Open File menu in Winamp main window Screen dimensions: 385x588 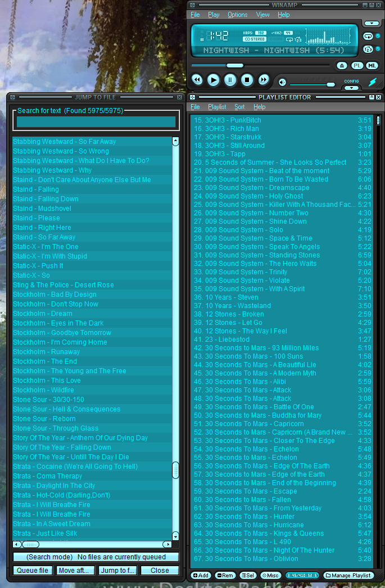pyautogui.click(x=196, y=15)
